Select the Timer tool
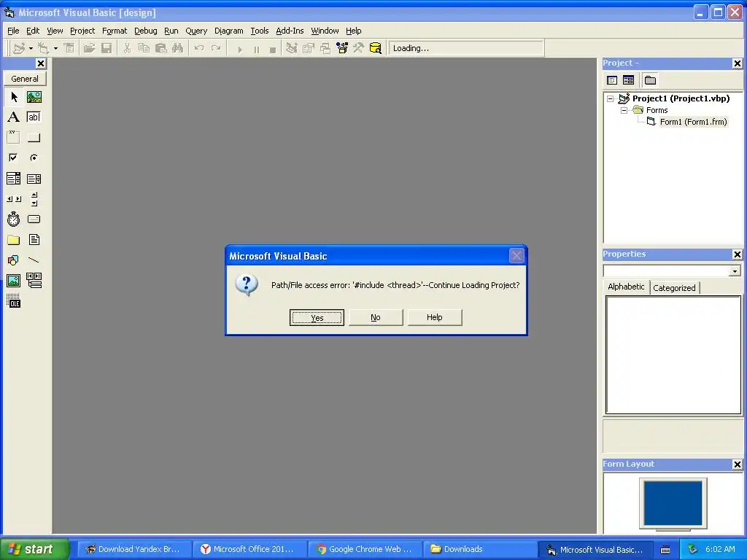This screenshot has width=747, height=560. (x=14, y=219)
